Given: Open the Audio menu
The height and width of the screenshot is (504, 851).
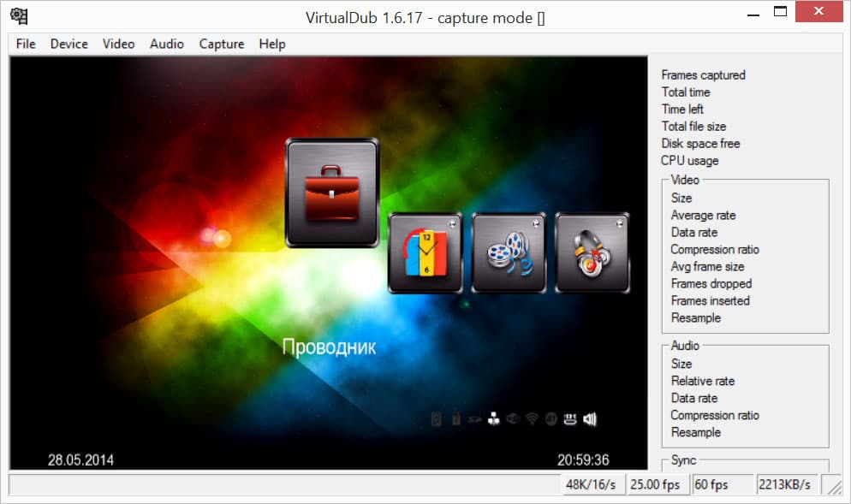Looking at the screenshot, I should (x=167, y=44).
